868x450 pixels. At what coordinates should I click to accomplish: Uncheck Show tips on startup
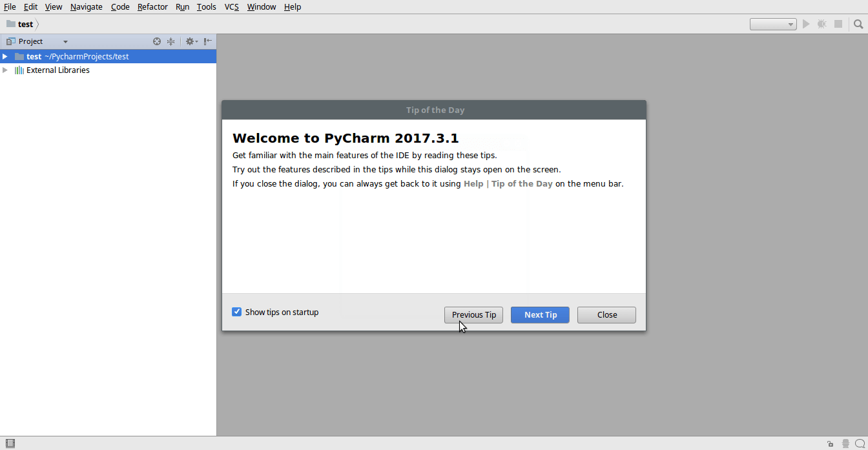pos(236,312)
